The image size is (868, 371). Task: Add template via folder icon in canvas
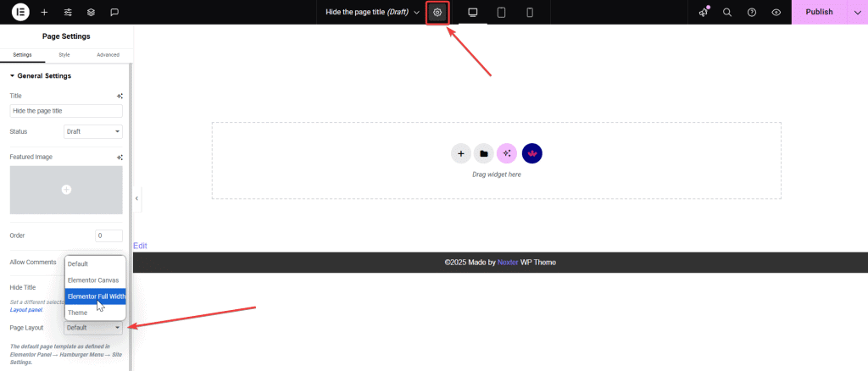coord(483,153)
